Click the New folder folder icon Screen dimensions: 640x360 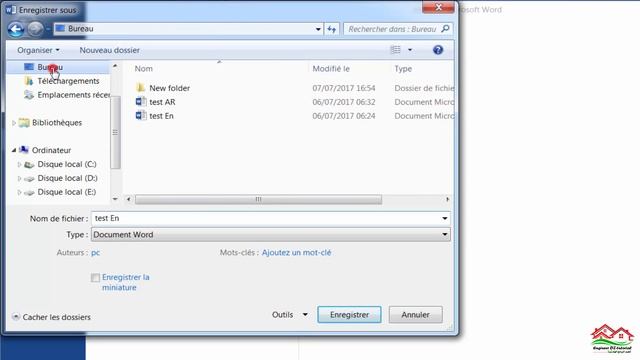tap(141, 88)
